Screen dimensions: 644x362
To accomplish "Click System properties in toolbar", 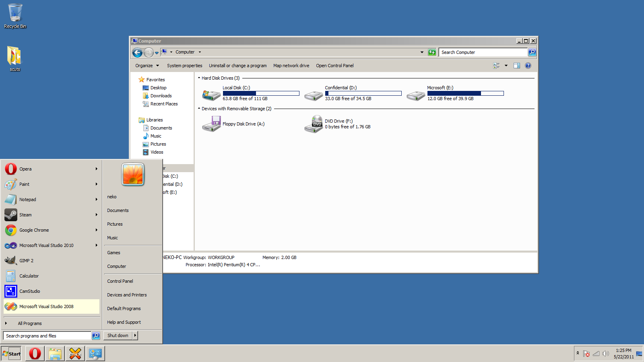I will 185,66.
